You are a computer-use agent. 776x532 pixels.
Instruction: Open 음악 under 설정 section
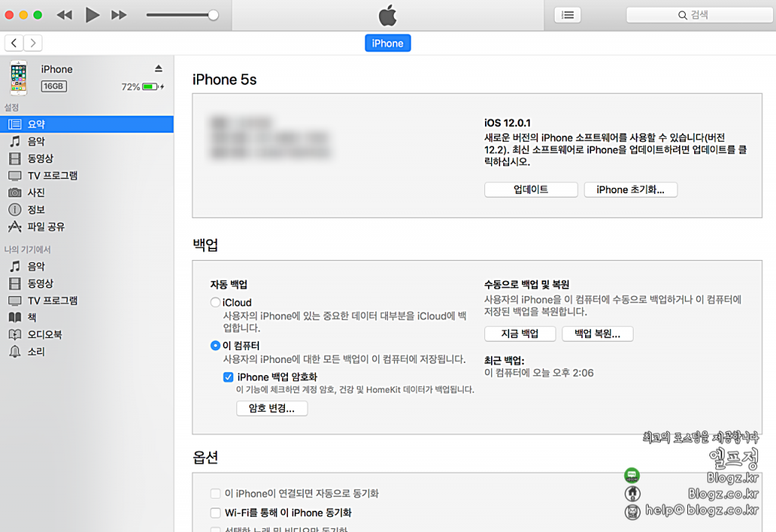tap(86, 142)
